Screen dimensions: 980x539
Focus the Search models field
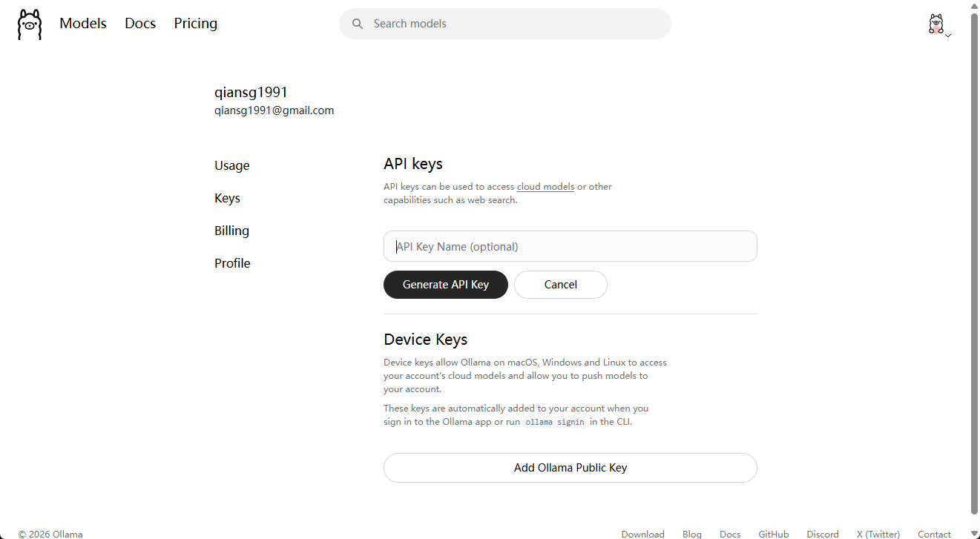[512, 24]
